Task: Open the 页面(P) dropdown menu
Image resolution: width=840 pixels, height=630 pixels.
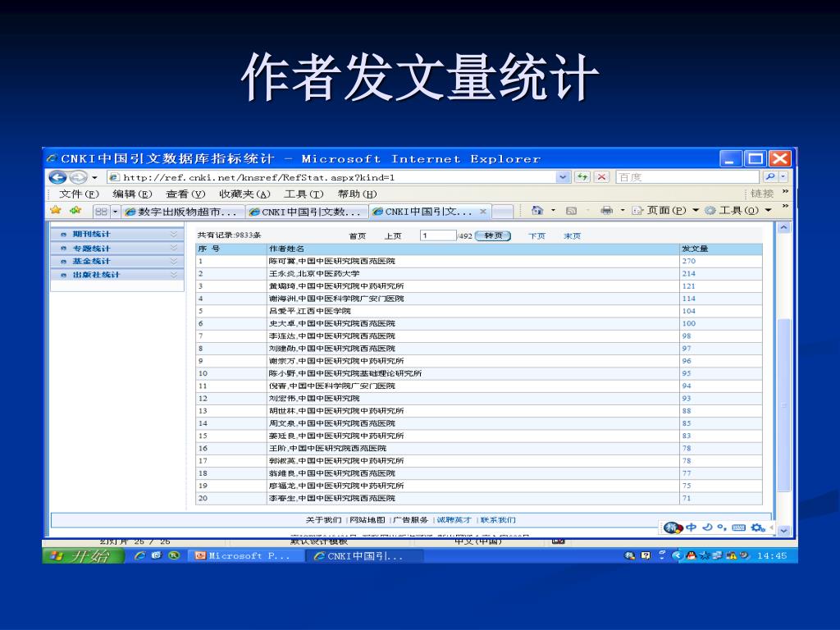Action: click(666, 211)
